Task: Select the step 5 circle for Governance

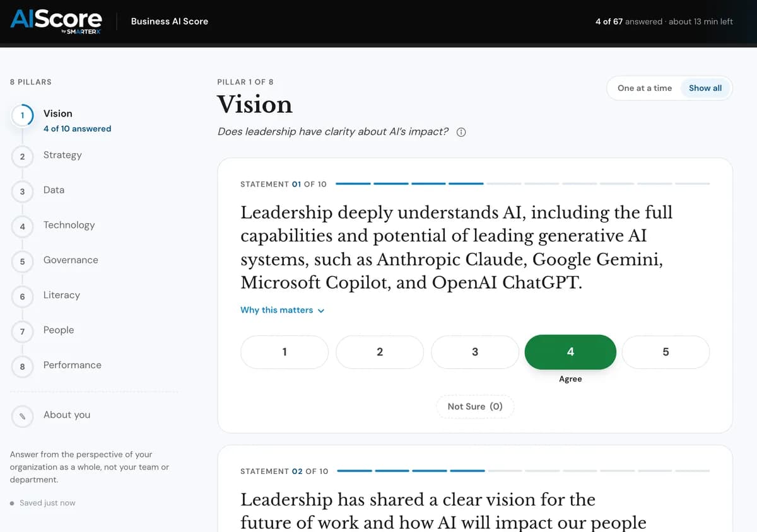Action: tap(22, 262)
